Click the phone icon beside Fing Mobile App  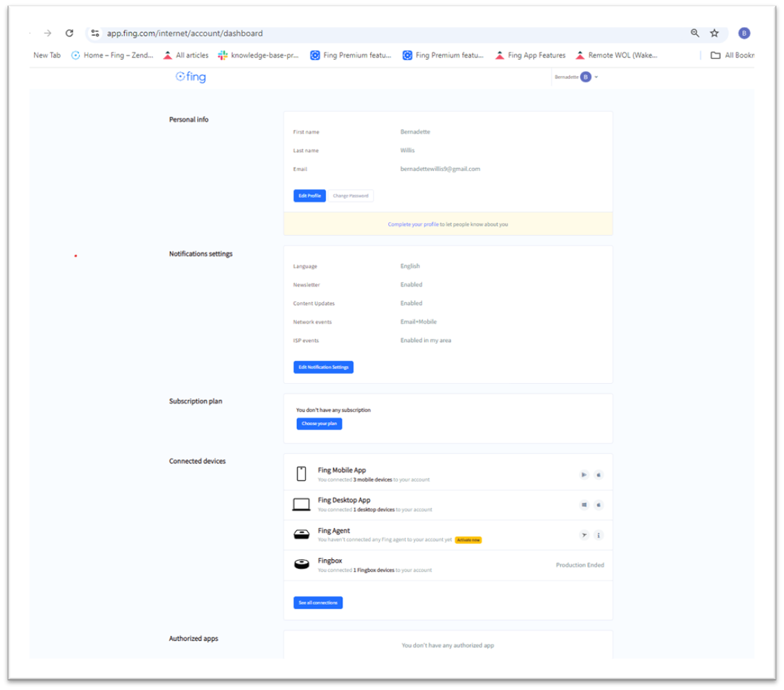pyautogui.click(x=301, y=474)
